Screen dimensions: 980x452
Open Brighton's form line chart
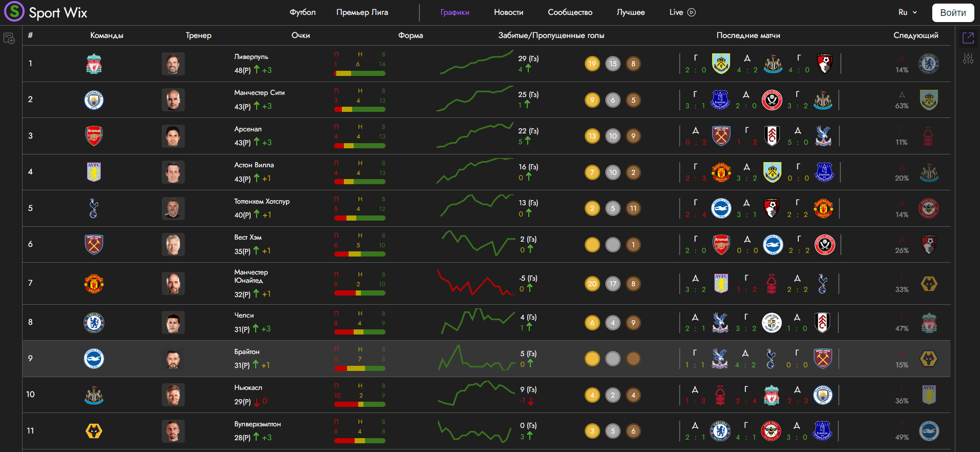point(476,358)
